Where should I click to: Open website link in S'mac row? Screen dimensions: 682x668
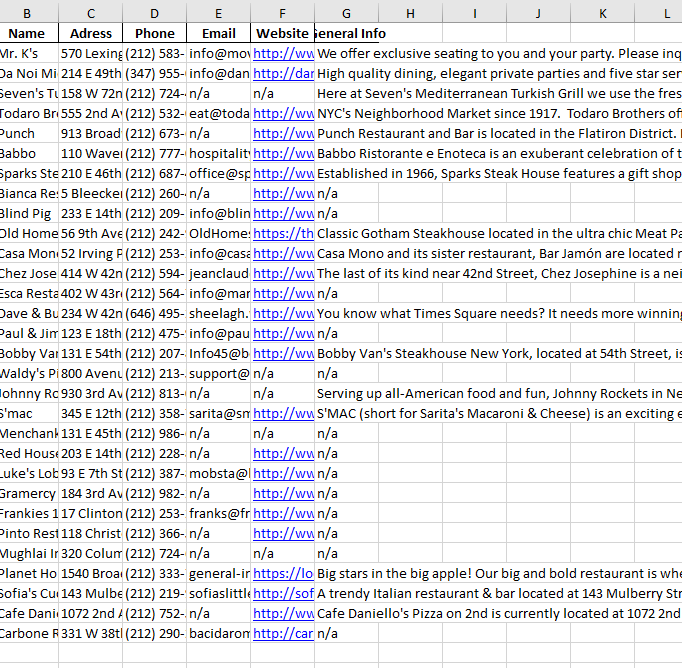283,414
